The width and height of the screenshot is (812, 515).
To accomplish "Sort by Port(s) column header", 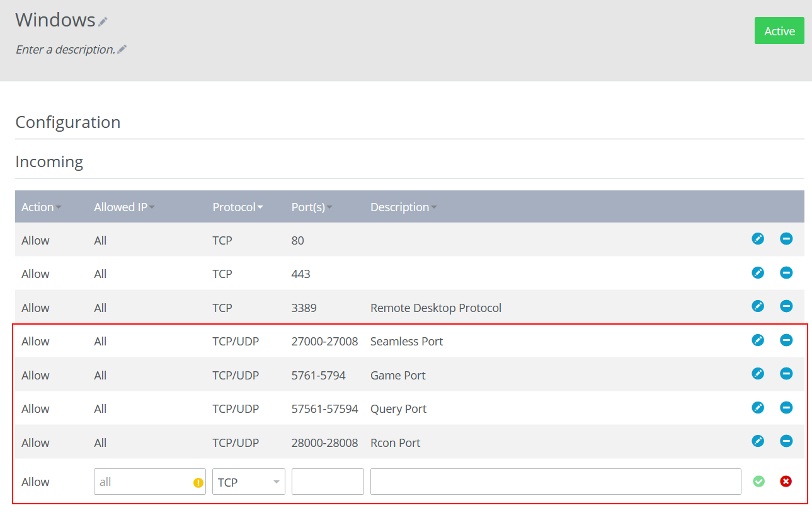I will click(312, 207).
